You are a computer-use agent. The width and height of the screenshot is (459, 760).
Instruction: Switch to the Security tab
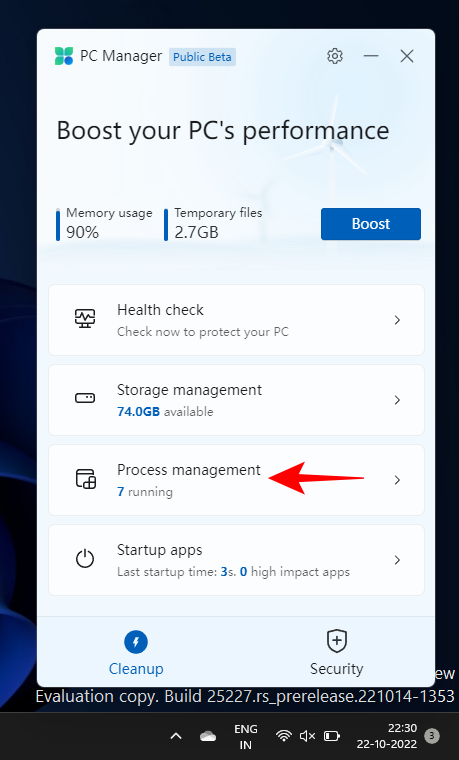point(336,653)
